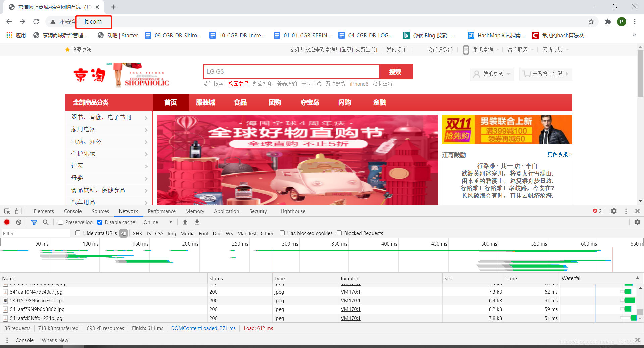The image size is (644, 348).
Task: Click the 搜索 search button
Action: 395,71
